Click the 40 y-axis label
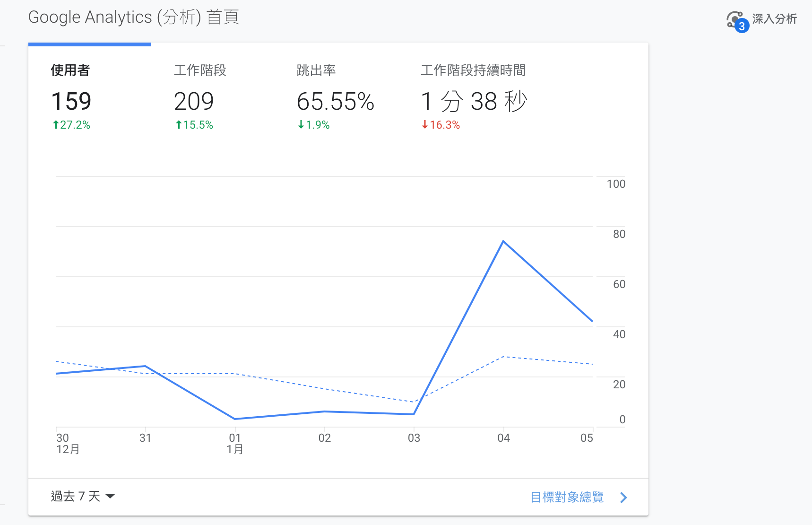812x525 pixels. click(x=619, y=334)
